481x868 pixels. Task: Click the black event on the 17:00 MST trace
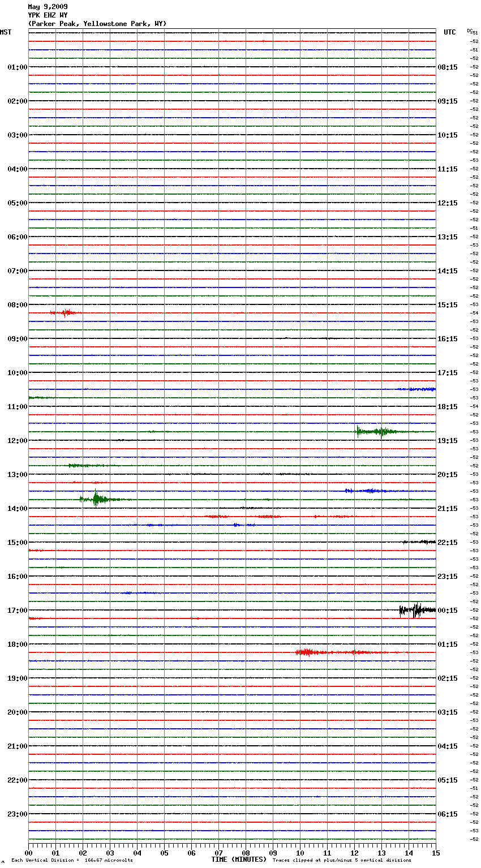coord(417,610)
